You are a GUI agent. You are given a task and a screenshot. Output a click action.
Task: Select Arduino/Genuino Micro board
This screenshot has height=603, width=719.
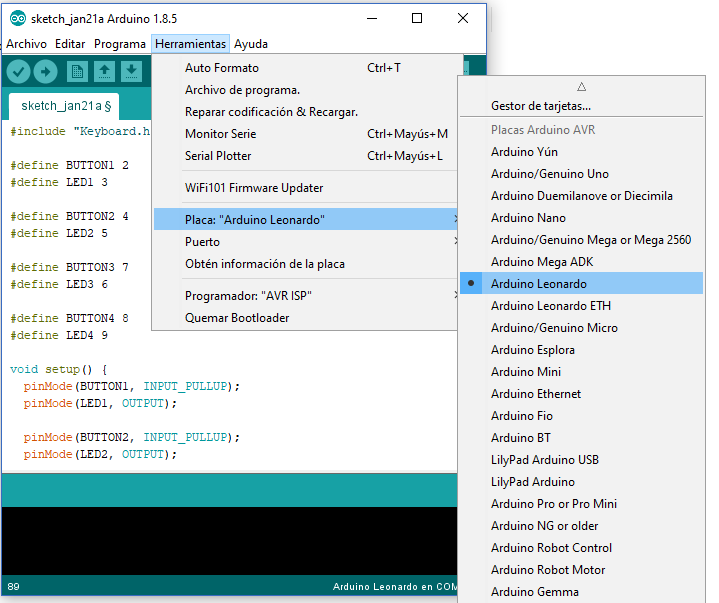point(581,328)
